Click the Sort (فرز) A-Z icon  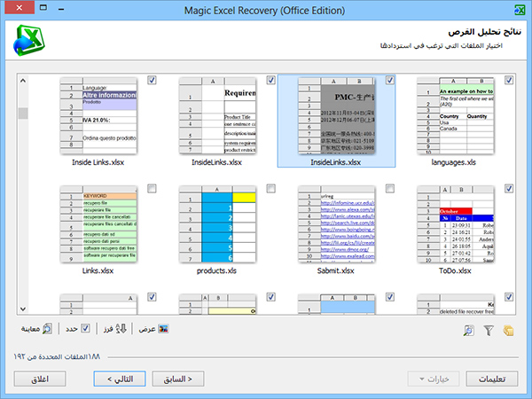coord(121,328)
